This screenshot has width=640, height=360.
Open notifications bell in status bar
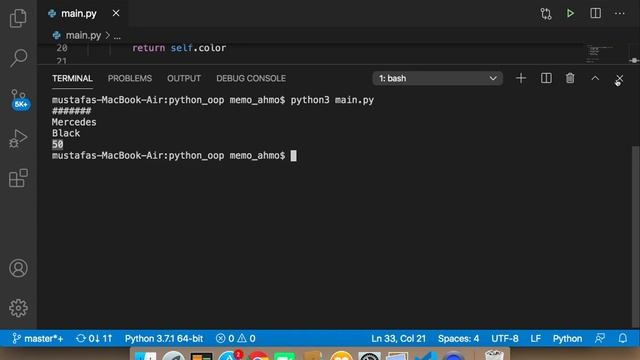tap(622, 338)
